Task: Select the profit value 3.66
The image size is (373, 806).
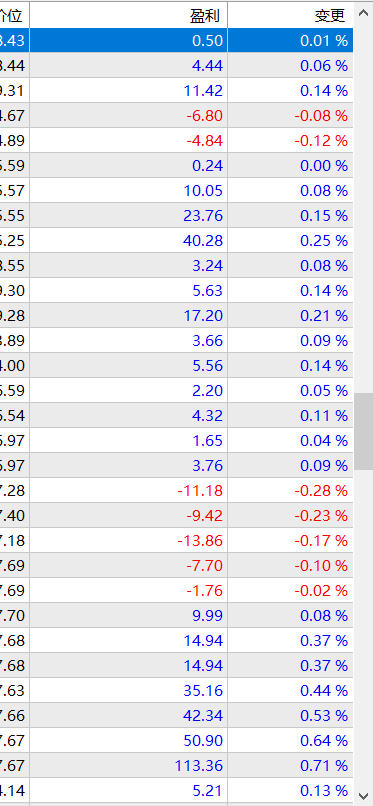Action: [x=208, y=341]
